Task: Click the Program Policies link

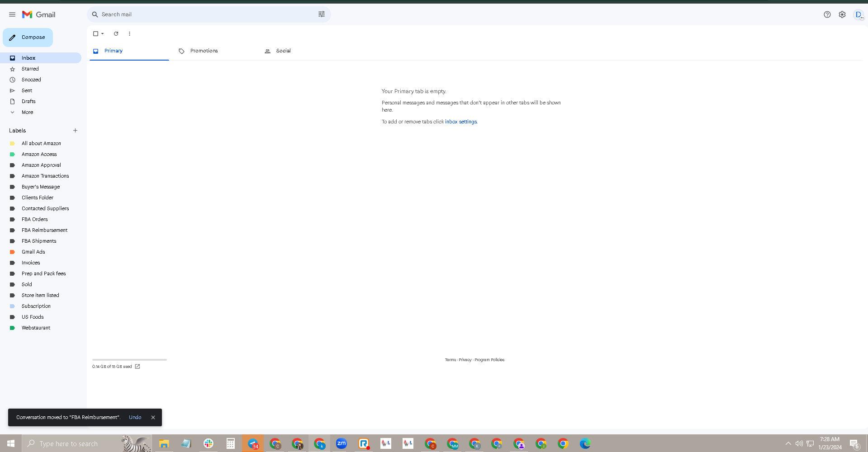Action: (489, 360)
